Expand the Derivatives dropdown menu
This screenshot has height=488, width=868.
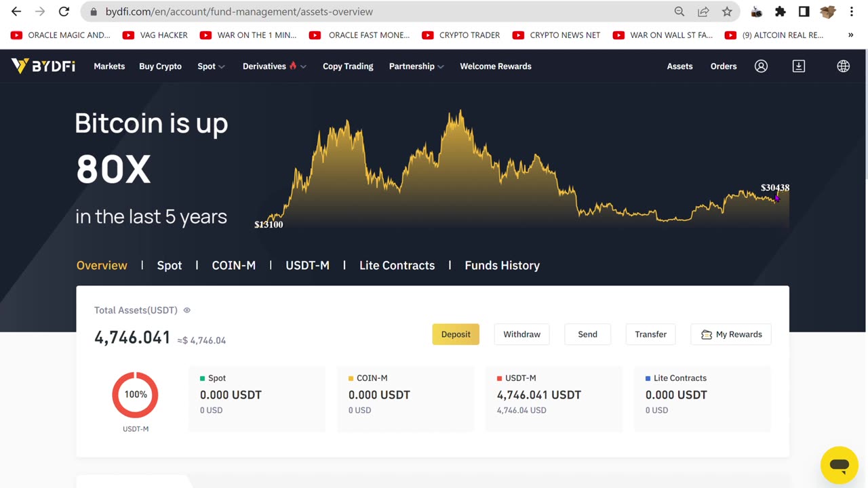[275, 66]
